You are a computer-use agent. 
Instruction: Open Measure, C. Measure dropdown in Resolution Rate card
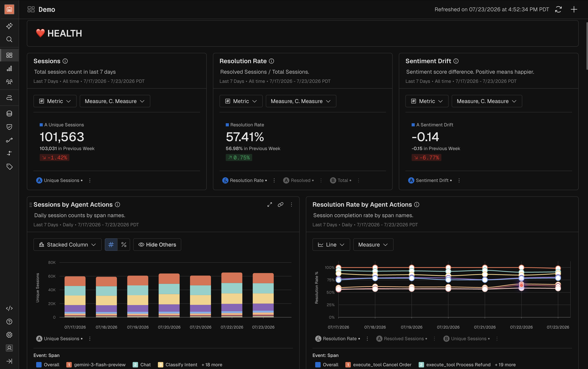(x=301, y=101)
